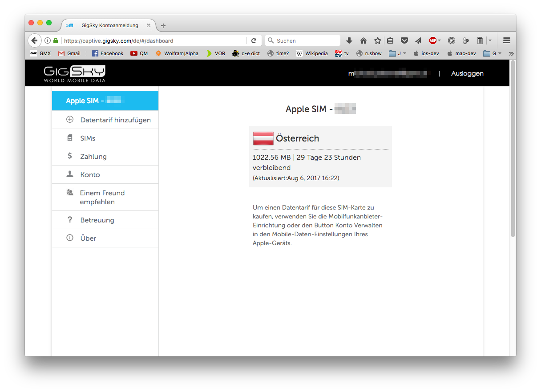Expand the G bookmarks folder
This screenshot has width=541, height=392.
492,53
